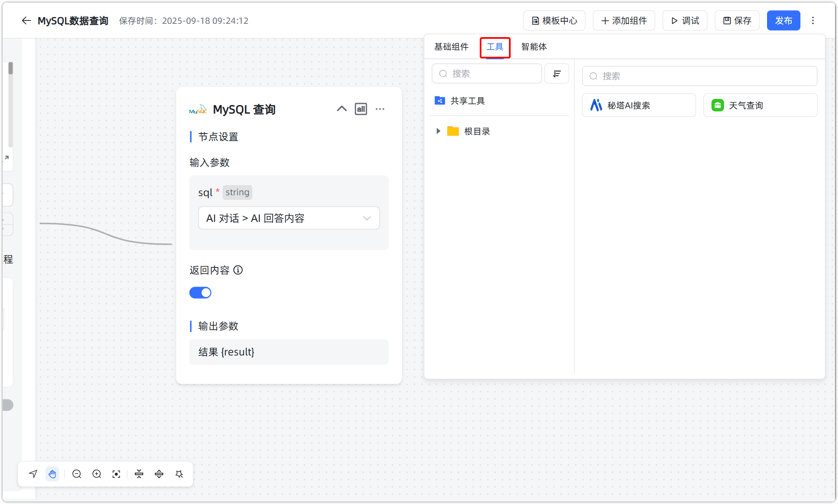Image resolution: width=838 pixels, height=504 pixels.
Task: Open the sql input source dropdown
Action: (289, 218)
